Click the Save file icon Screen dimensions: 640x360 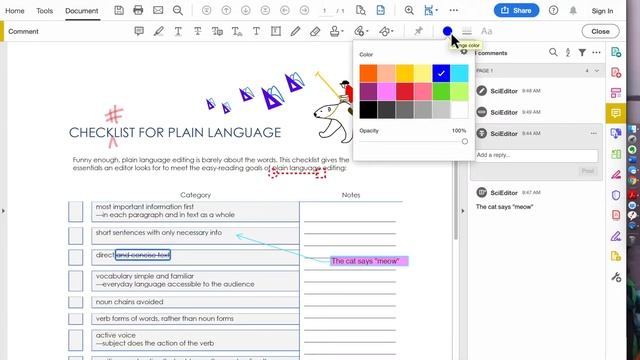point(119,11)
